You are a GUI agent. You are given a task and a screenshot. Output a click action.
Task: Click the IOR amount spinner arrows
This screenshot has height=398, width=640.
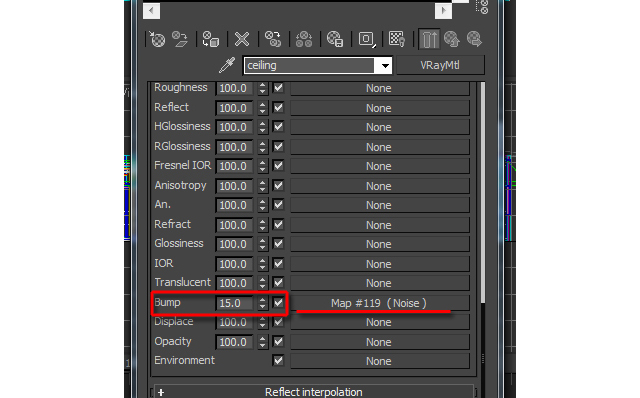pos(262,264)
